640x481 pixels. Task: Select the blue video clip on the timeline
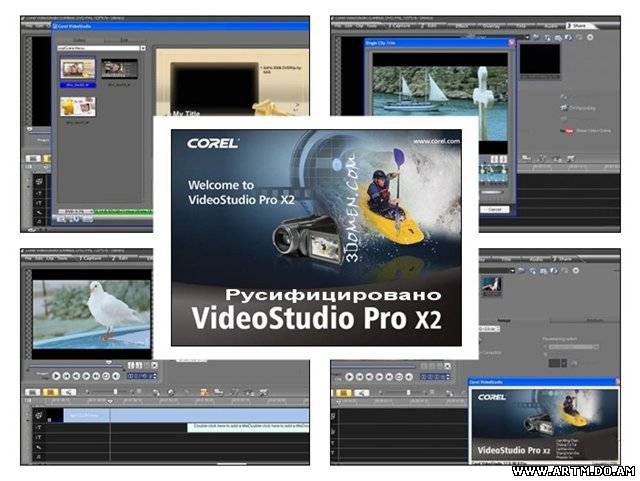pyautogui.click(x=186, y=415)
